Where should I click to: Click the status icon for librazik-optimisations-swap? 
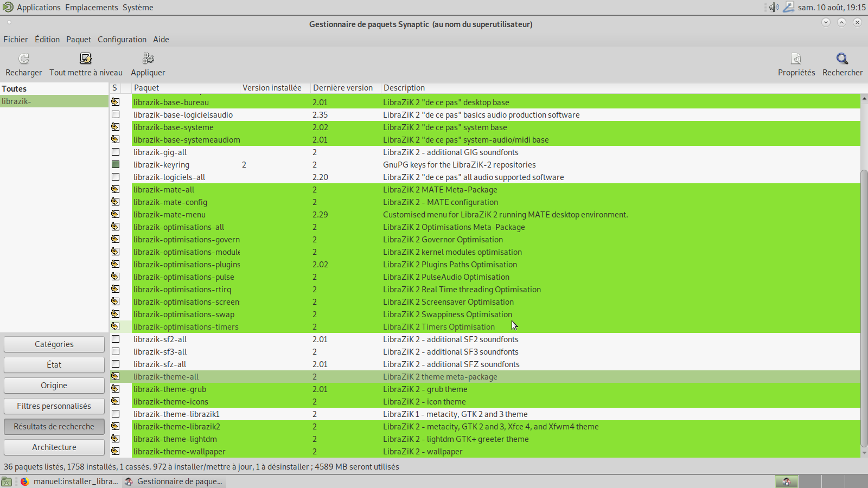click(x=116, y=314)
